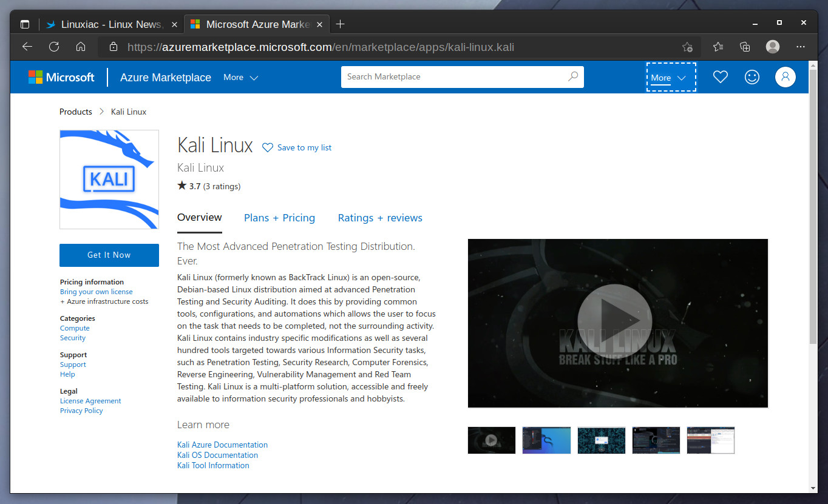Click the Microsoft logo
828x504 pixels.
point(61,77)
